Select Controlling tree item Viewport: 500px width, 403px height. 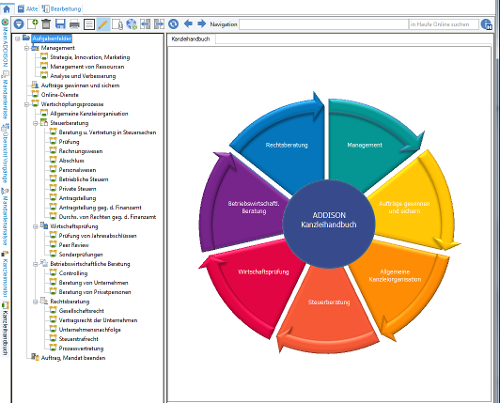point(73,273)
